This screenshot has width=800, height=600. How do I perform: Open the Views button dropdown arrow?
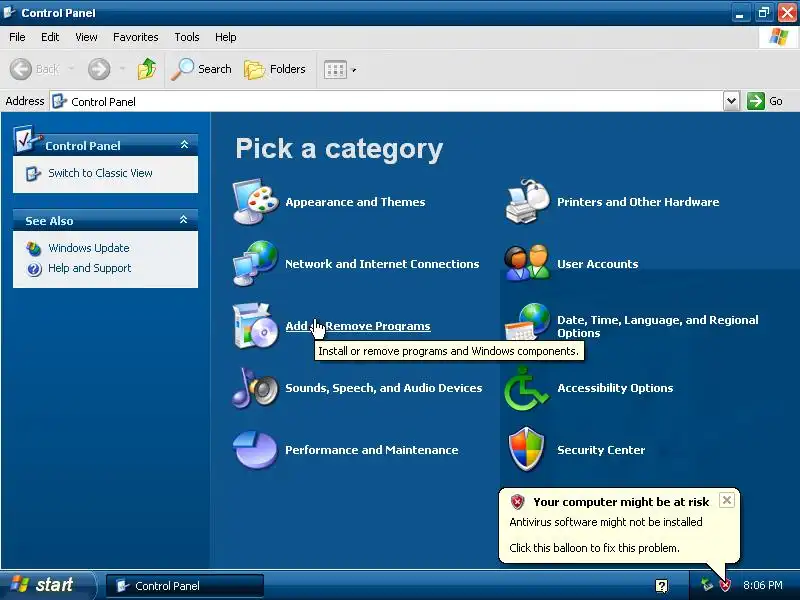point(354,70)
